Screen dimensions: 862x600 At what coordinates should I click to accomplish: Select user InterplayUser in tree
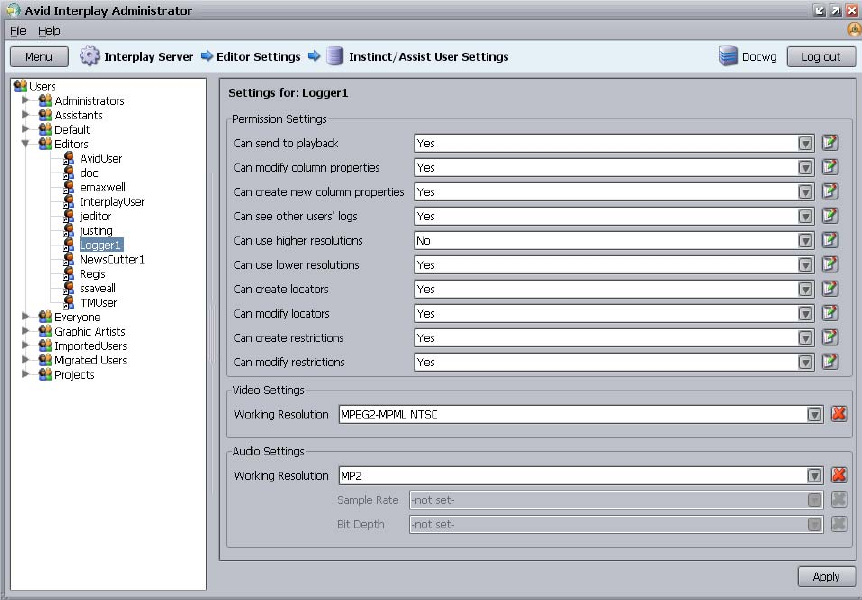tap(112, 202)
